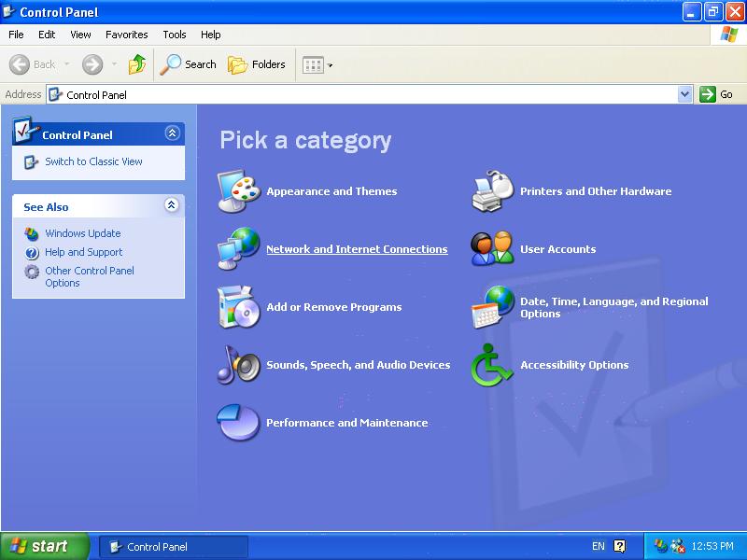Open the Help menu
Screen dimensions: 747x560
211,35
